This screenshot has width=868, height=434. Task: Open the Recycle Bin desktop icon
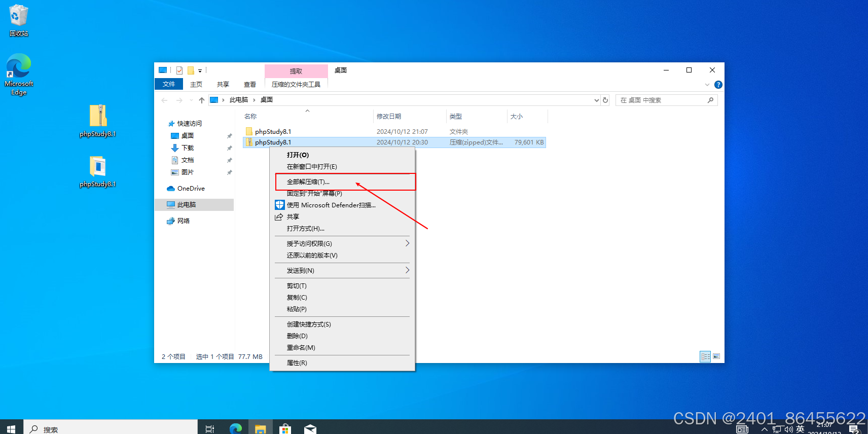[x=19, y=20]
